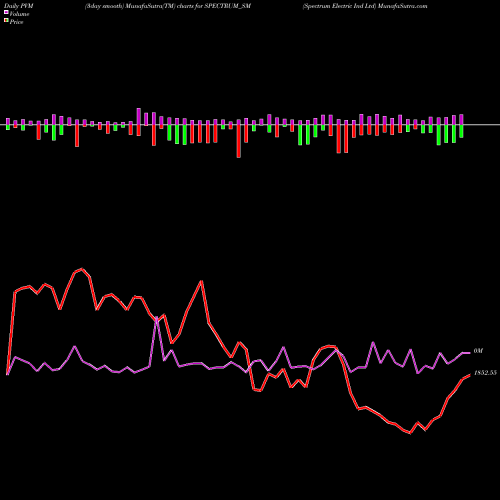The width and height of the screenshot is (500, 500).
Task: Click the red-green Price legend swatch
Action: 6,21
